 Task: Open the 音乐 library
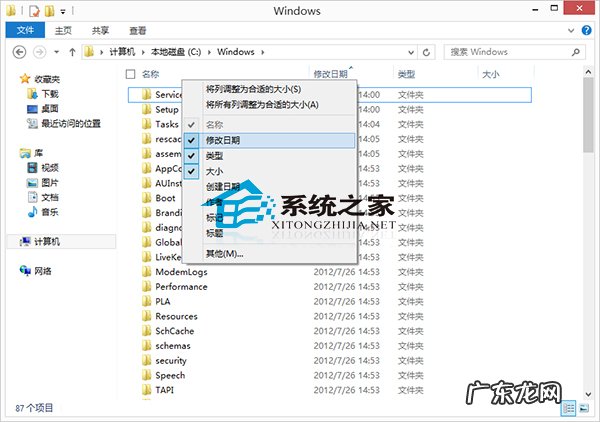click(x=50, y=212)
